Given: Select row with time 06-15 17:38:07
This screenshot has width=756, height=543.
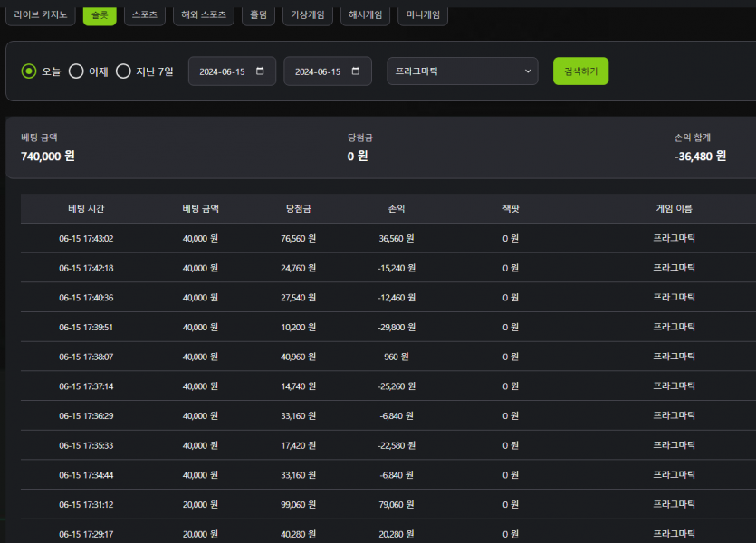Looking at the screenshot, I should click(388, 357).
